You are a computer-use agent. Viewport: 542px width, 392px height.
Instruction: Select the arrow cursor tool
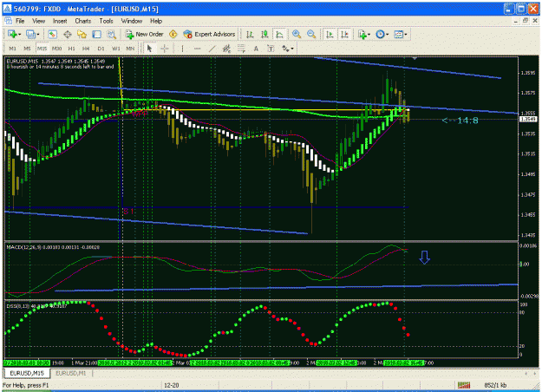pyautogui.click(x=149, y=49)
